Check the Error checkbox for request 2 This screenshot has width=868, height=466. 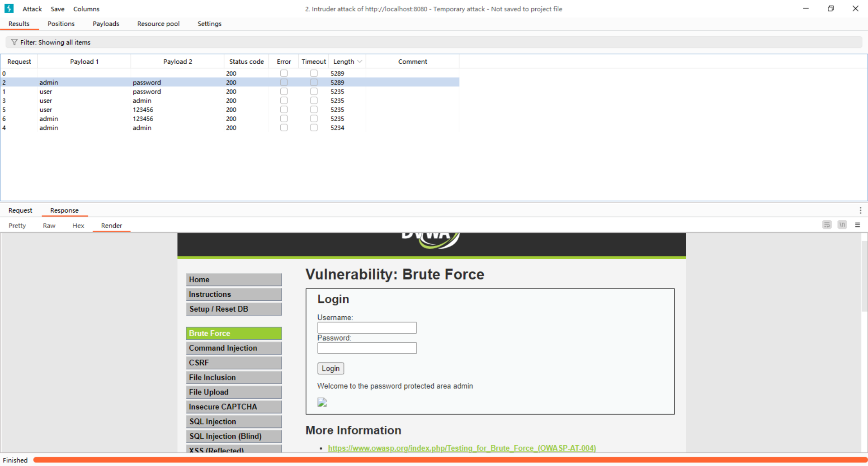pyautogui.click(x=284, y=82)
